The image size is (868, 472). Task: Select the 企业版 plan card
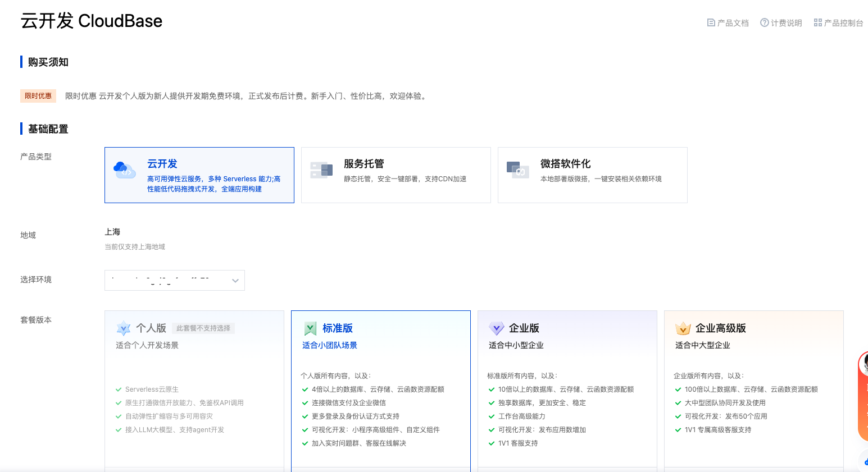567,391
